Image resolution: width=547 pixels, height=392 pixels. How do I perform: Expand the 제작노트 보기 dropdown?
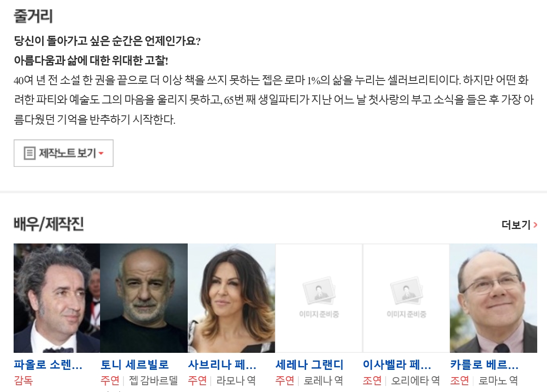[x=63, y=153]
